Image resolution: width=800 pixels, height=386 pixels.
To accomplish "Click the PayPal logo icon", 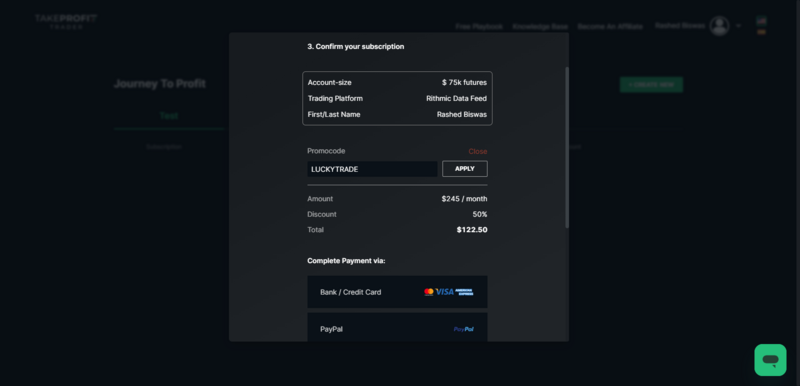I will (x=463, y=329).
